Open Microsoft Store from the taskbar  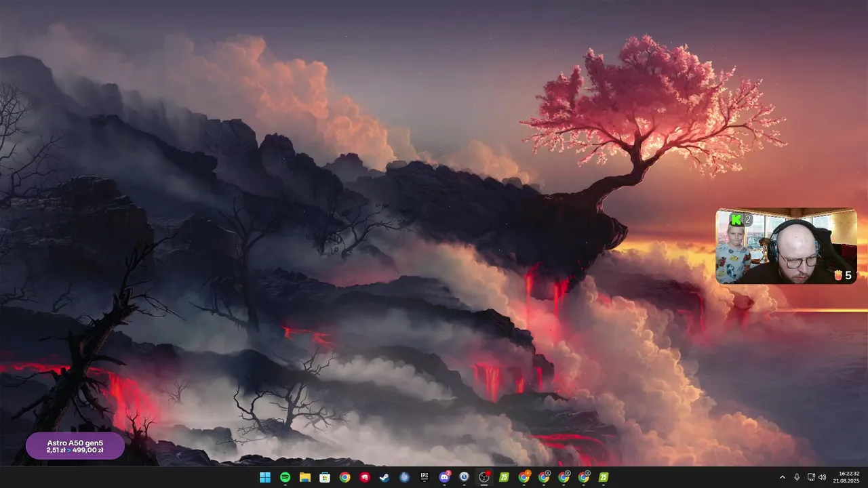pyautogui.click(x=325, y=477)
